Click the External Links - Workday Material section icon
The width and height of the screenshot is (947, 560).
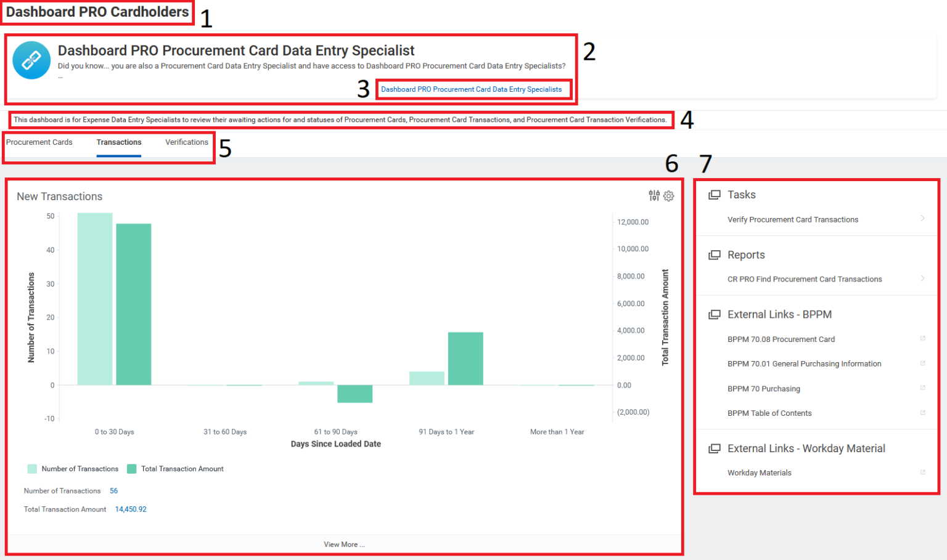(x=715, y=448)
